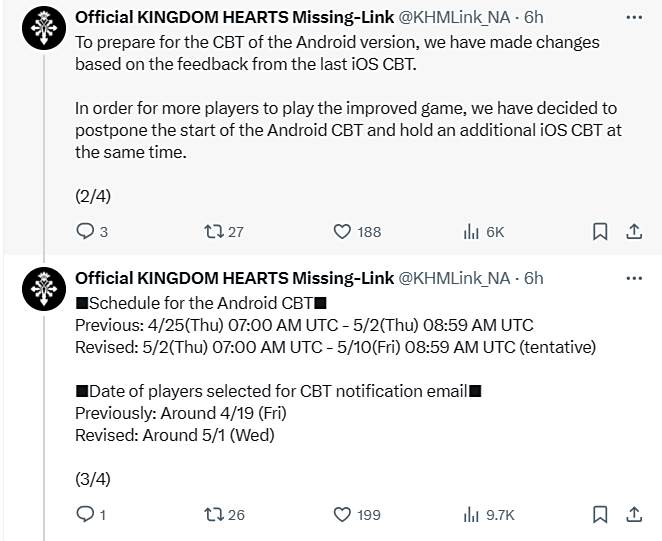Screen dimensions: 662x541
Task: Open Official KINGDOM HEARTS Missing-Link name on second tweet
Action: pyautogui.click(x=234, y=278)
